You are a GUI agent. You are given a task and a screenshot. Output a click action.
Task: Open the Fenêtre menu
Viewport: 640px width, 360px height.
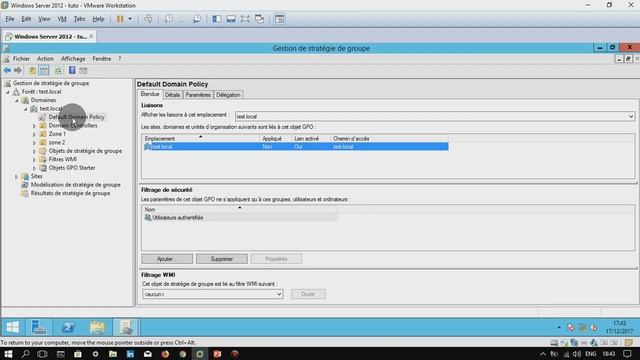(x=102, y=59)
